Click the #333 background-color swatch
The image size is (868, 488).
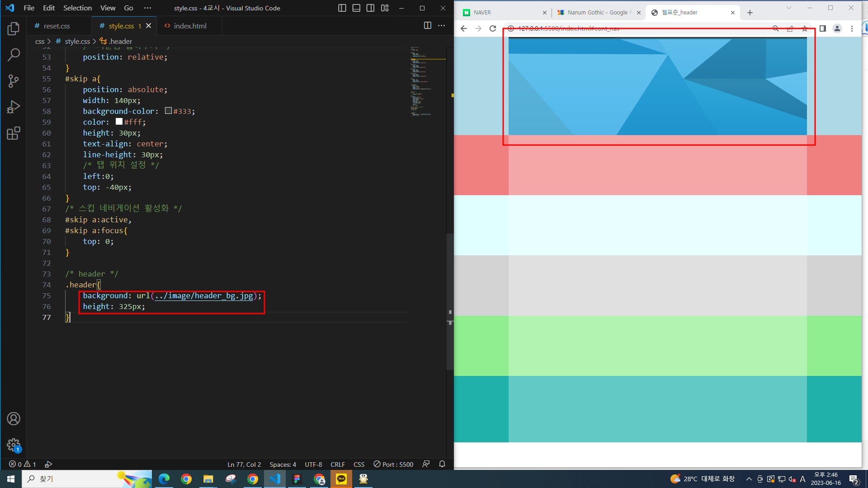click(x=168, y=111)
